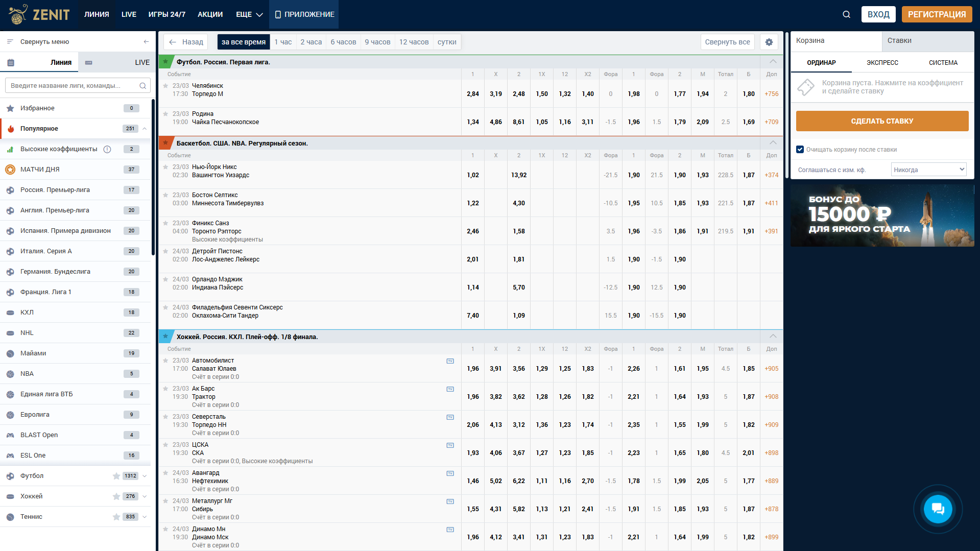Click the TV broadcast icon for Автомобилист match
The width and height of the screenshot is (980, 551).
pyautogui.click(x=450, y=361)
